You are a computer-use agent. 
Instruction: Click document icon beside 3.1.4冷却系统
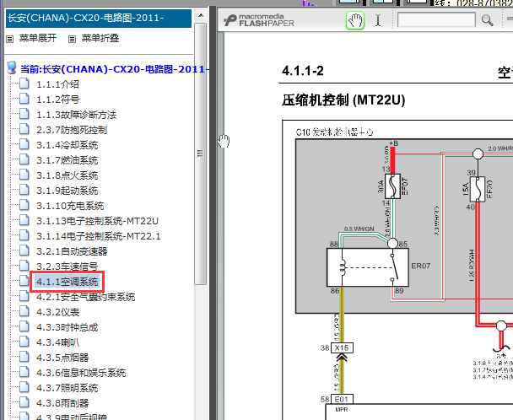pos(24,144)
